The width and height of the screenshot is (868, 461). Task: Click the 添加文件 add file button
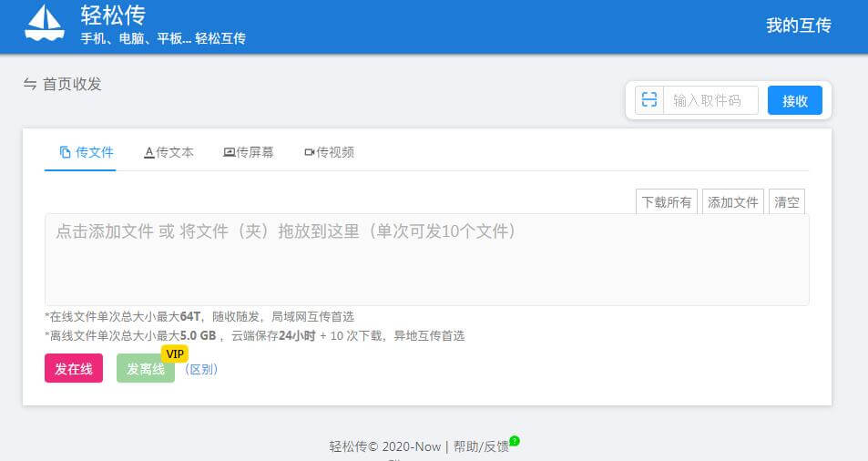(x=733, y=202)
